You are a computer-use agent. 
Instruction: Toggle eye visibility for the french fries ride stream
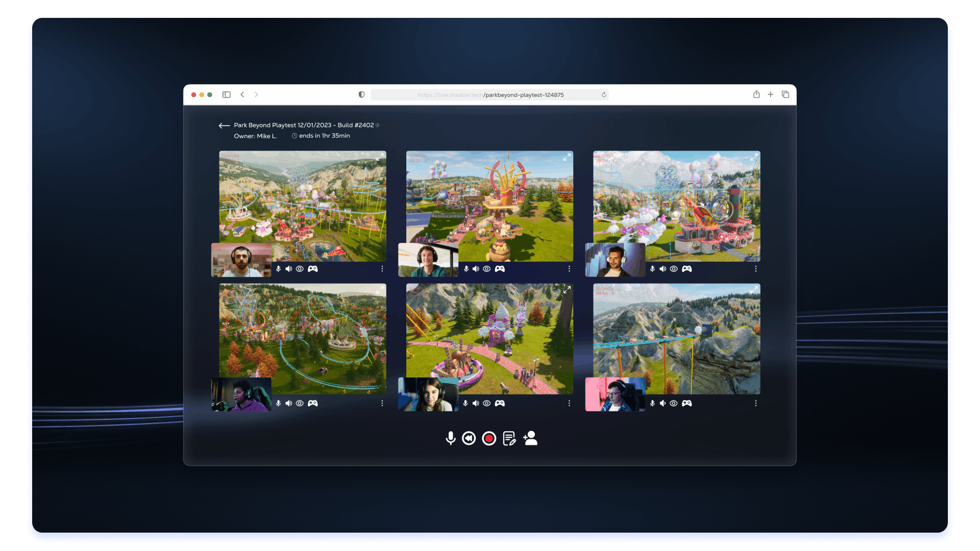click(x=487, y=269)
